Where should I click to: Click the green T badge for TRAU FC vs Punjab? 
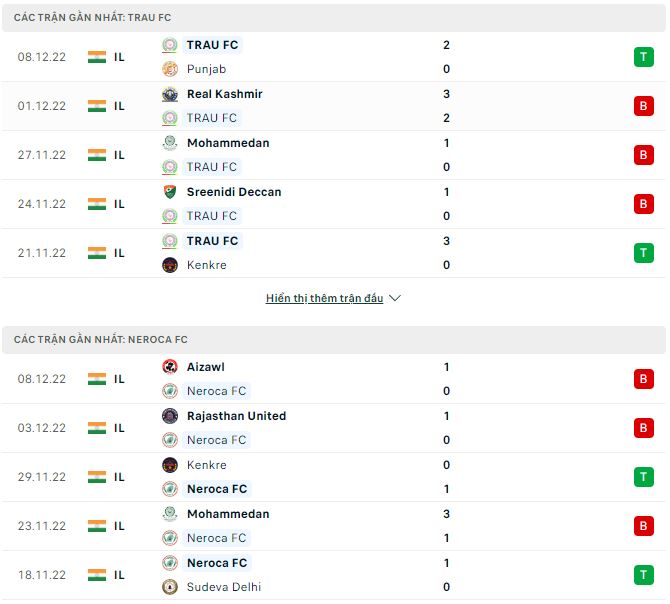point(644,57)
